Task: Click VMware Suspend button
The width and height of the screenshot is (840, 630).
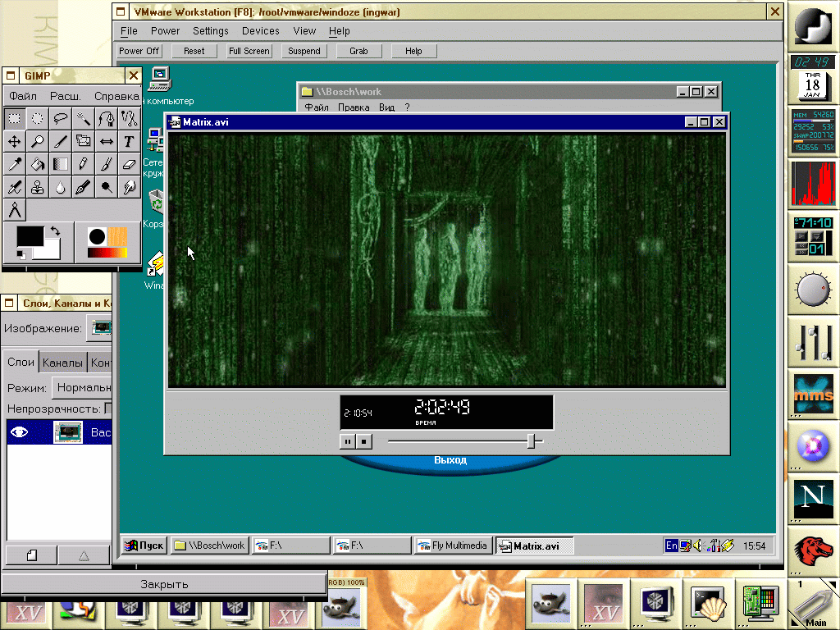Action: pyautogui.click(x=304, y=51)
